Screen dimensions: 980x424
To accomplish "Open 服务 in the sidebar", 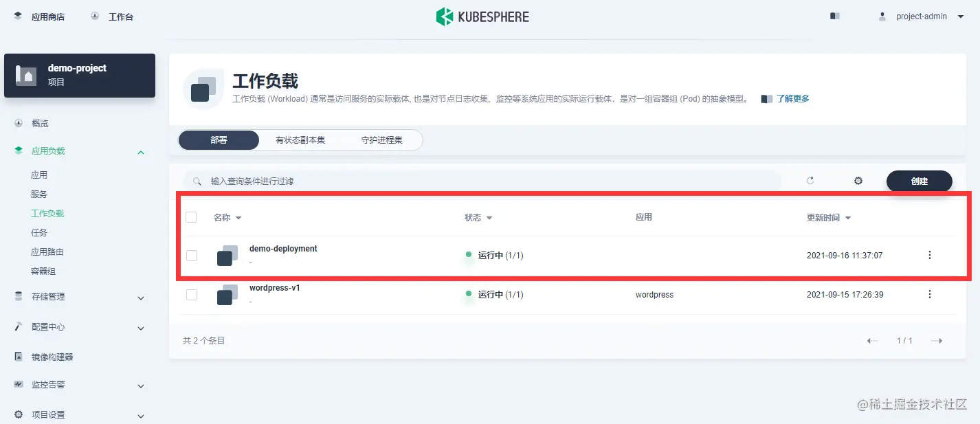I will tap(39, 194).
